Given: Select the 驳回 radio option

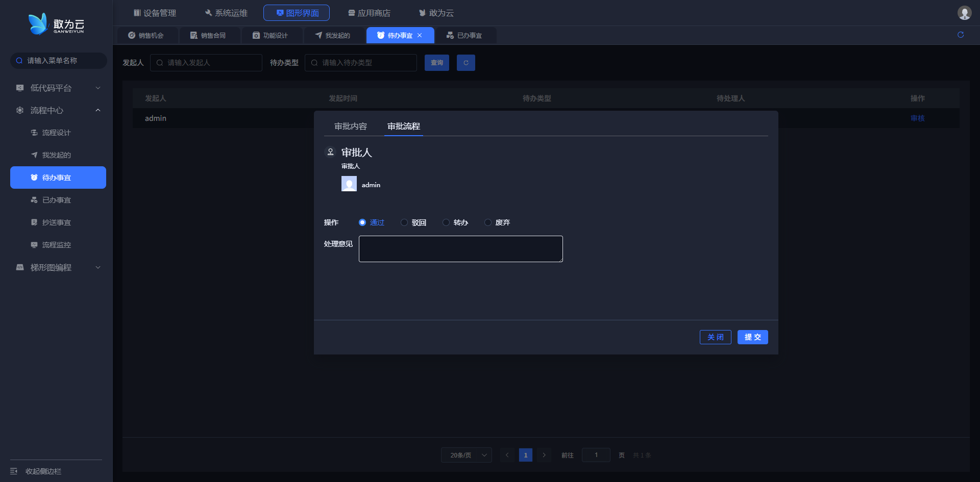Looking at the screenshot, I should click(x=404, y=222).
